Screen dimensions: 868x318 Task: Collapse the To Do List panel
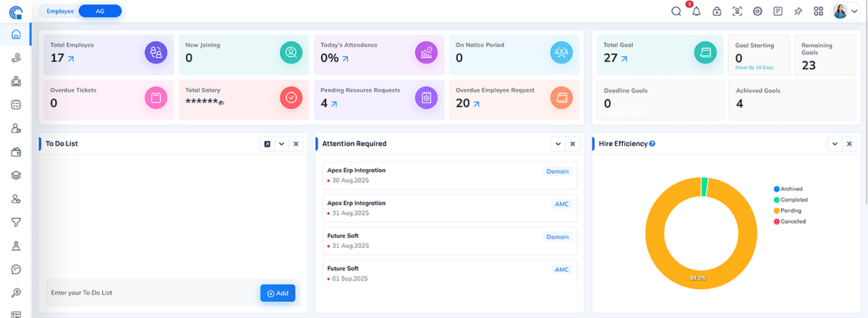tap(281, 144)
